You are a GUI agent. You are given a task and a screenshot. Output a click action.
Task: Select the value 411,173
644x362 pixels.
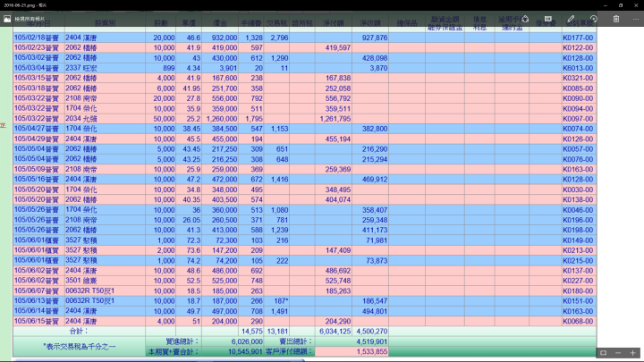point(375,231)
